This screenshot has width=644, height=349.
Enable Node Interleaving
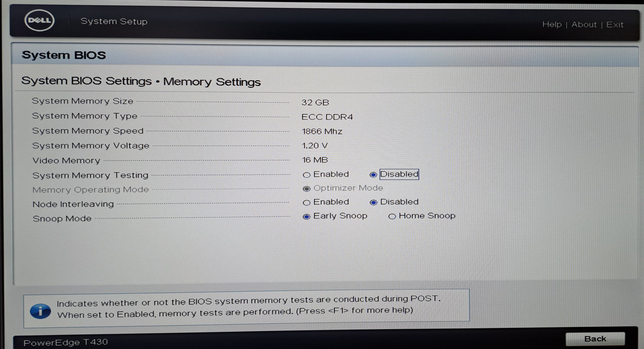(x=306, y=203)
